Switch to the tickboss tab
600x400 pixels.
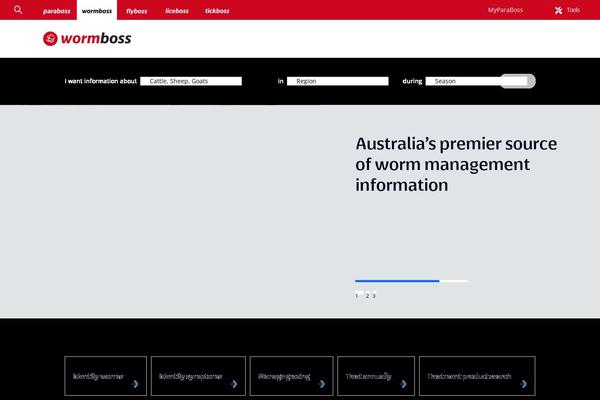217,11
